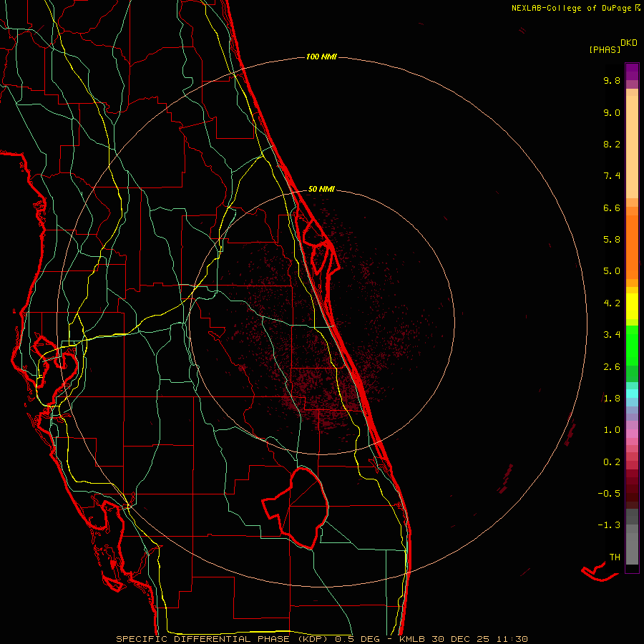Click the TH threshold label

pyautogui.click(x=615, y=557)
